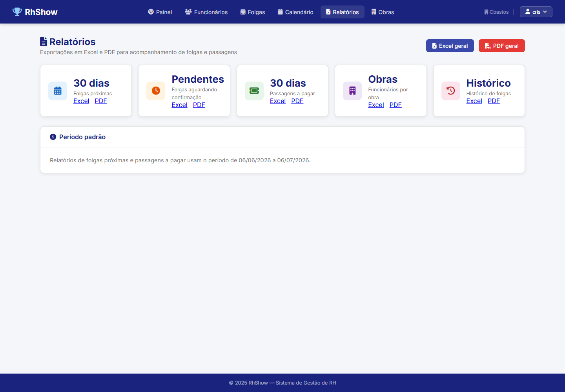The width and height of the screenshot is (565, 392).
Task: Download PDF for Folgas próximas
Action: [x=101, y=101]
